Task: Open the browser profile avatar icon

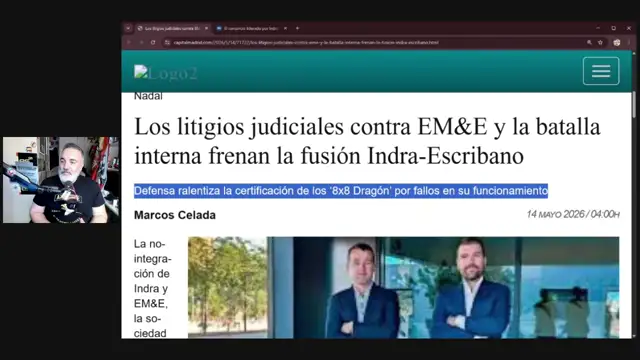Action: (617, 42)
